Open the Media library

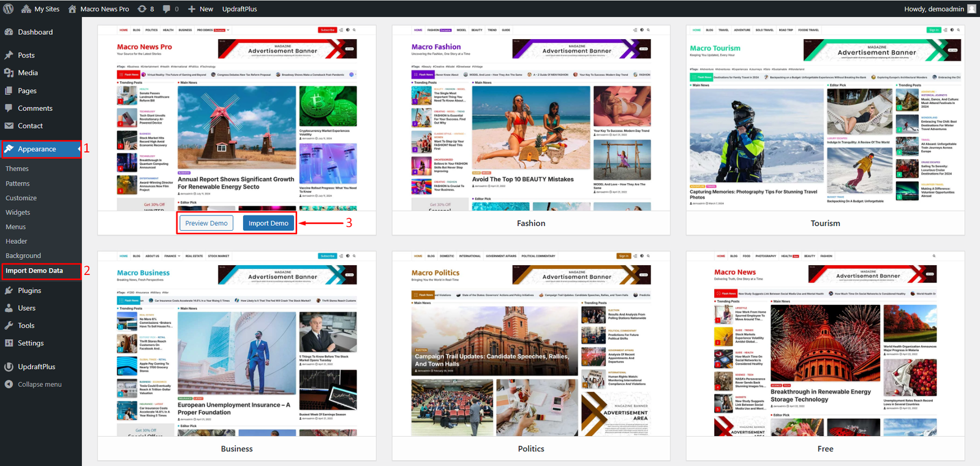click(x=28, y=73)
